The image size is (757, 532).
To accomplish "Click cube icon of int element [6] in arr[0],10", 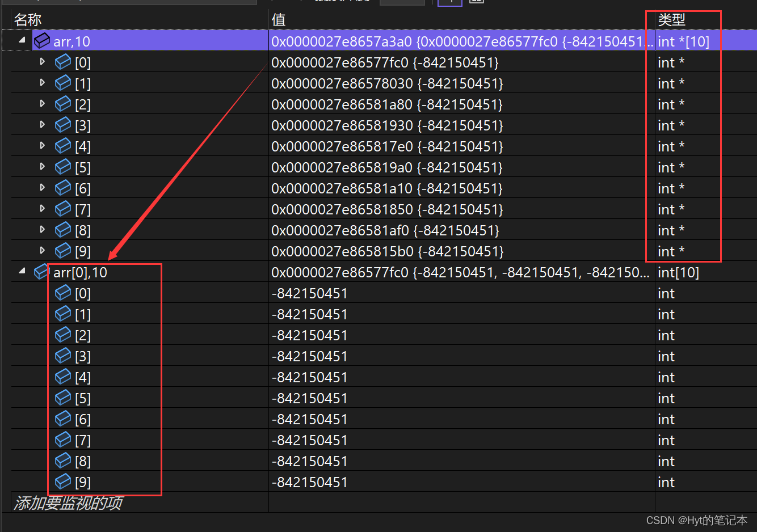I will (x=63, y=418).
